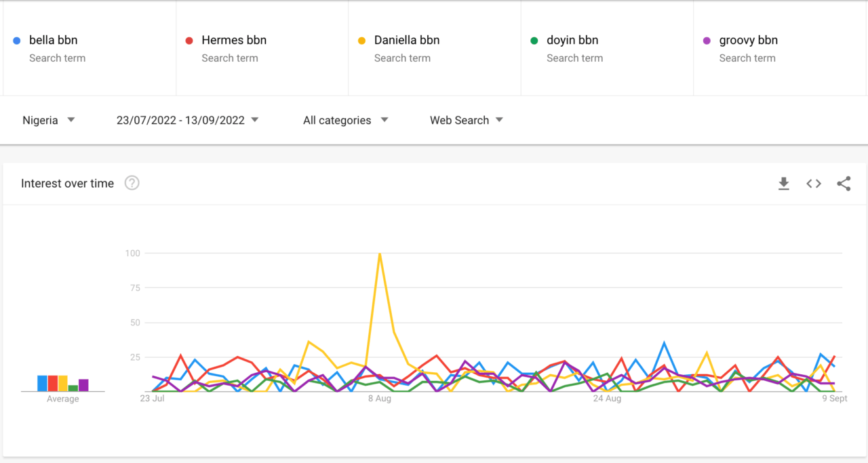868x463 pixels.
Task: Open the date range 23/07/2022 - 13/09/2022 dropdown
Action: coord(187,120)
